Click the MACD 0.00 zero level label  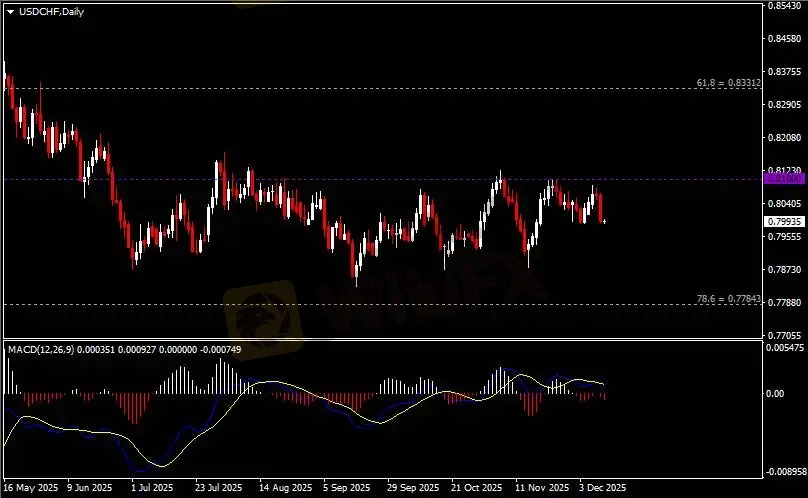776,394
